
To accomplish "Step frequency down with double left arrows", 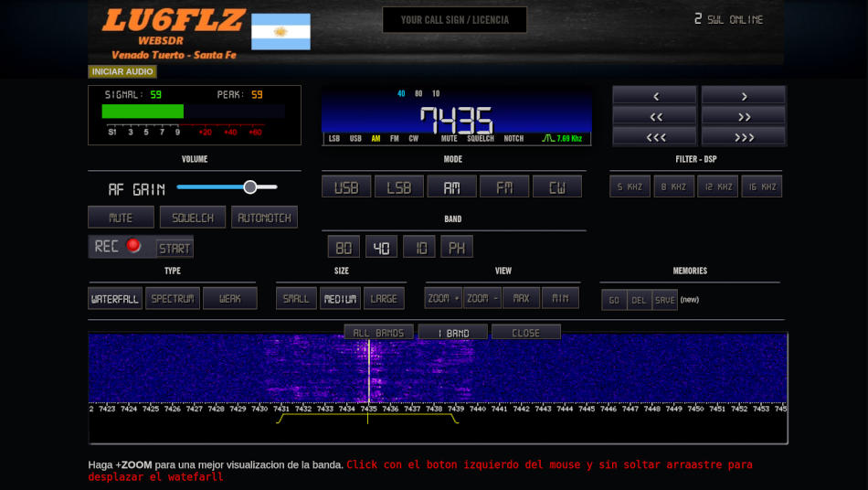I will [654, 116].
